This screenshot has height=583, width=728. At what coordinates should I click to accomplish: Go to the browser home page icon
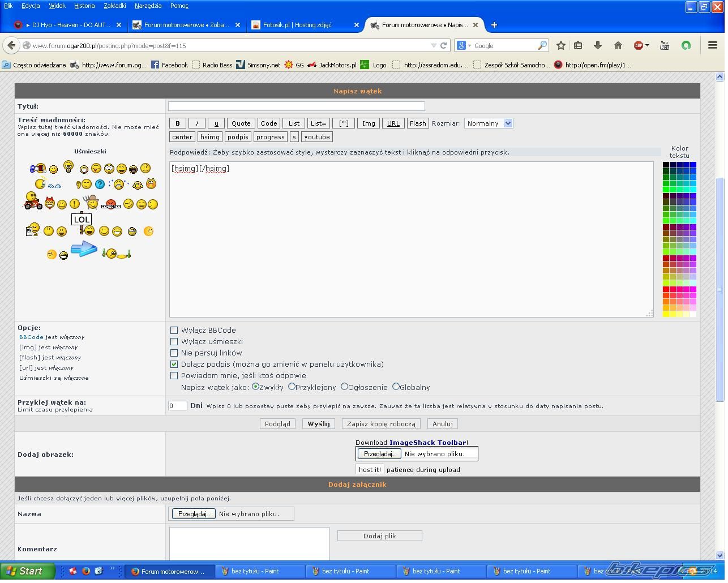618,45
